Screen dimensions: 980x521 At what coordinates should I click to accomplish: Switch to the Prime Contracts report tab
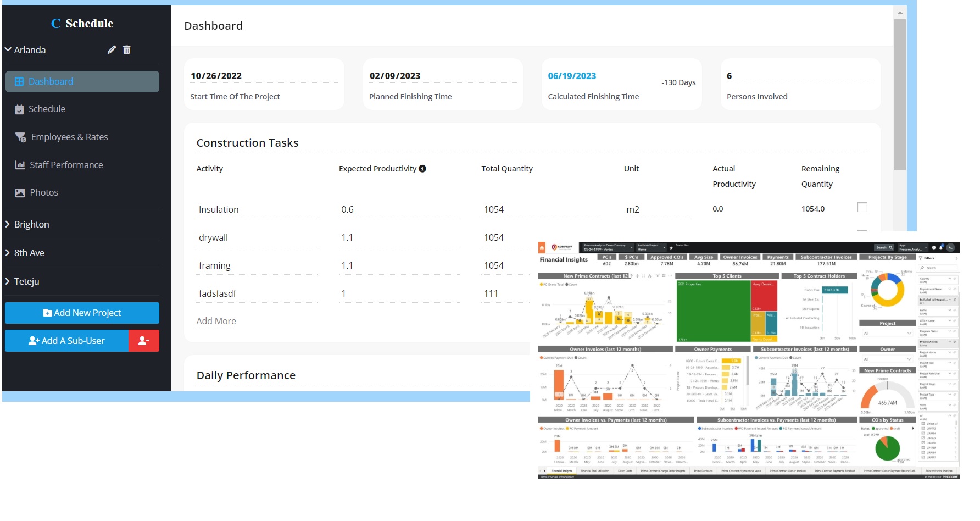click(x=703, y=471)
